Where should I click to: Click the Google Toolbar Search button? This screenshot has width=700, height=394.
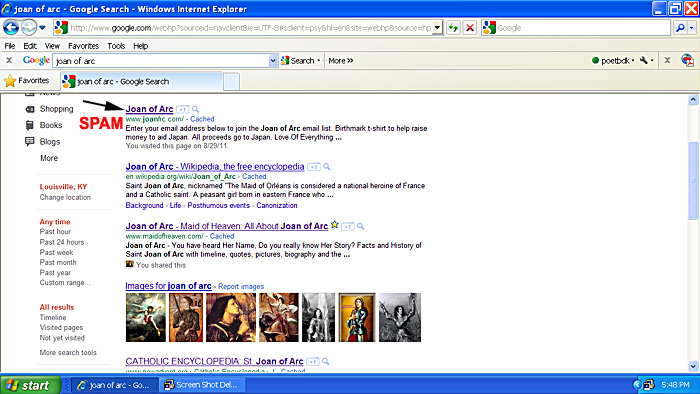298,61
